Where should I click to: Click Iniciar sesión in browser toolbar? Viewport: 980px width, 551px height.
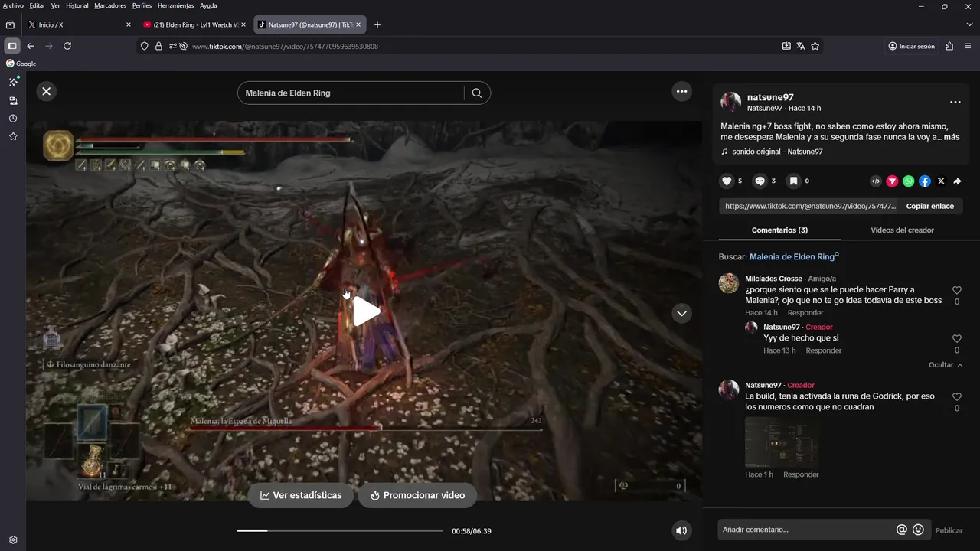[911, 46]
